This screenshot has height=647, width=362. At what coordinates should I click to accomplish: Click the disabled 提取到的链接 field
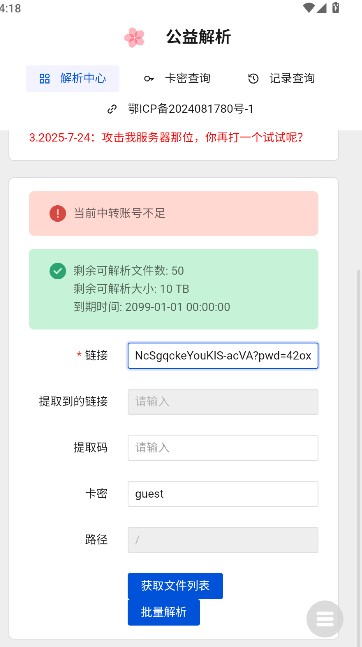point(223,401)
